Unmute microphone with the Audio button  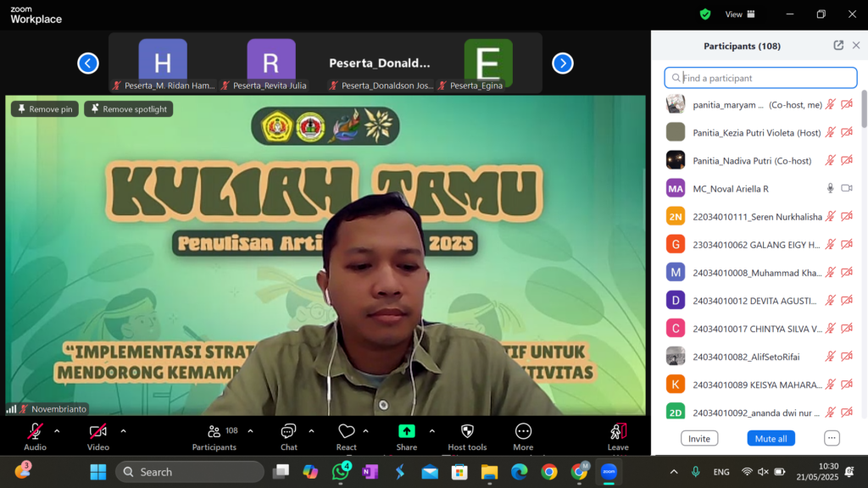(x=35, y=432)
